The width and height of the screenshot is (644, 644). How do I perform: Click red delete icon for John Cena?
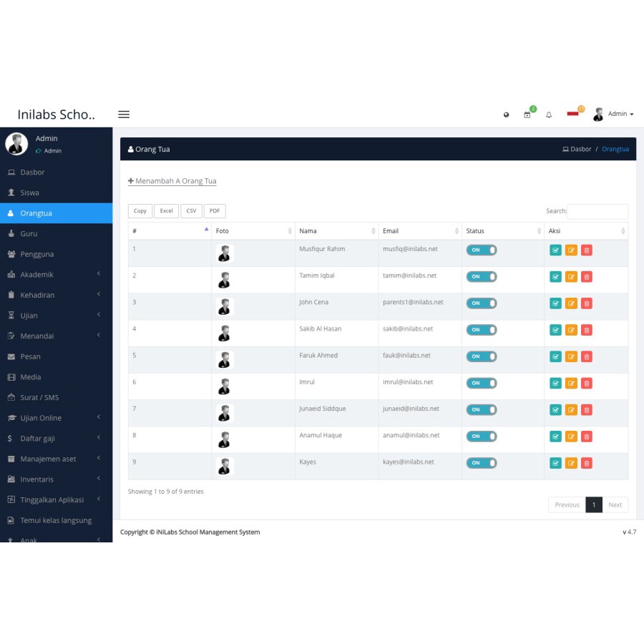pyautogui.click(x=587, y=303)
